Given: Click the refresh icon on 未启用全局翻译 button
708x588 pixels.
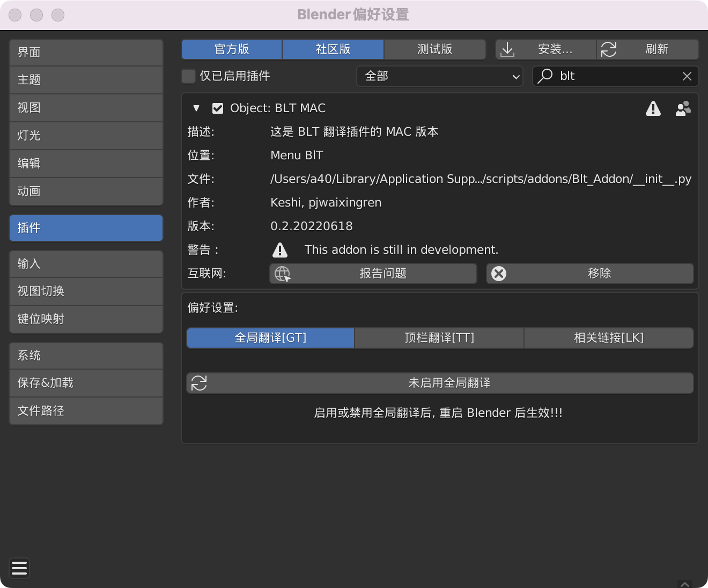Looking at the screenshot, I should [x=199, y=383].
